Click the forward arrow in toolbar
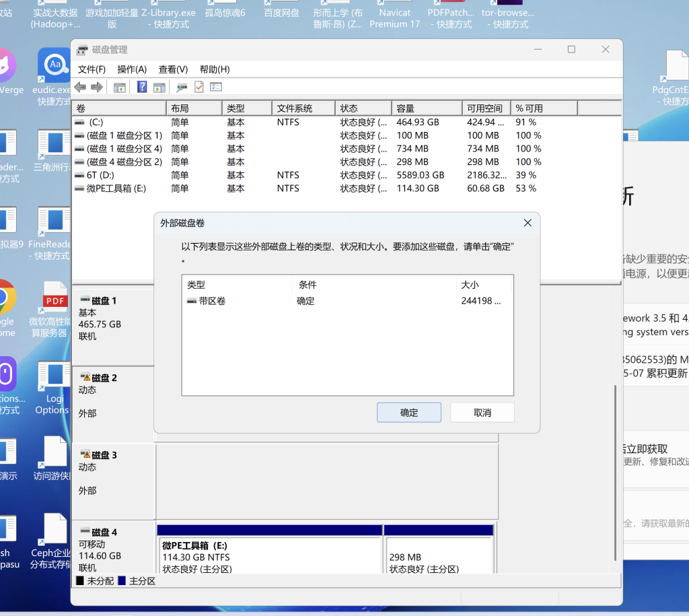Image resolution: width=689 pixels, height=616 pixels. 97,87
